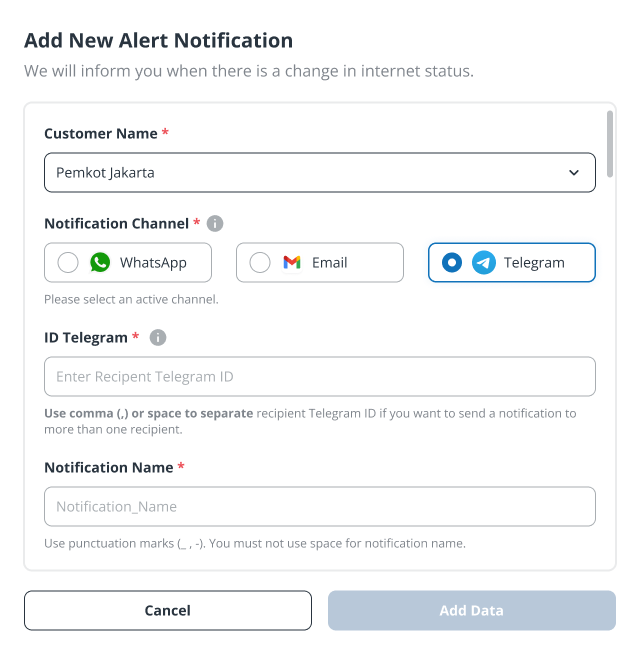Choose the WhatsApp channel option card

(128, 262)
